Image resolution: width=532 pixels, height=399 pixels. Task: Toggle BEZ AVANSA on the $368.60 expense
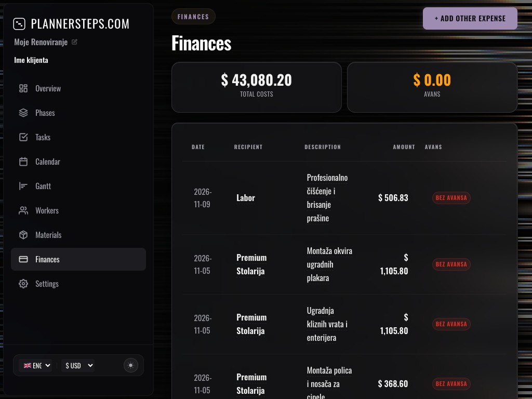(451, 383)
